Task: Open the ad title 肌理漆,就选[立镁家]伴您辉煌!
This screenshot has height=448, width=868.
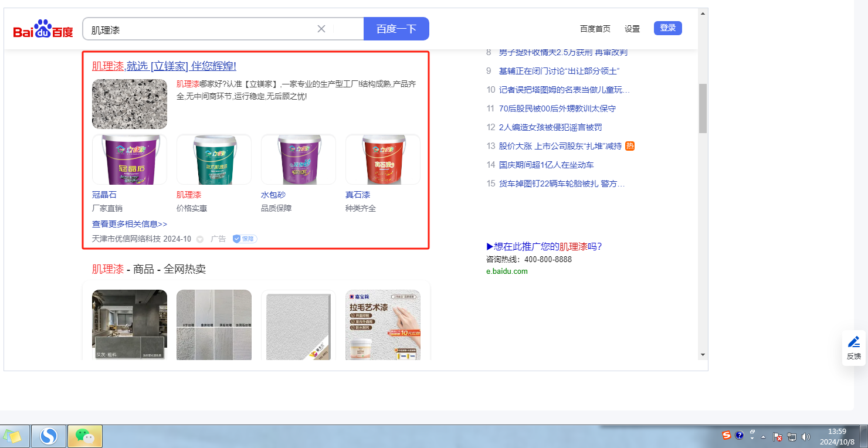Action: (x=164, y=66)
